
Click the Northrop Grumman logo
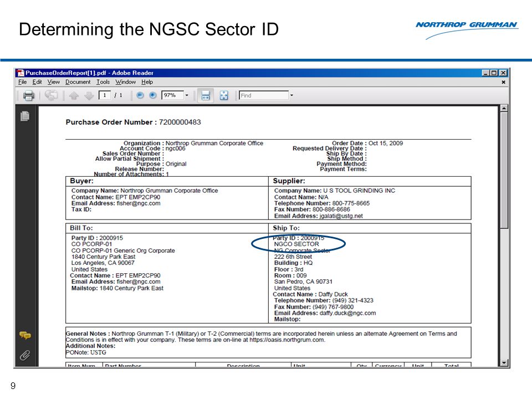pyautogui.click(x=467, y=30)
